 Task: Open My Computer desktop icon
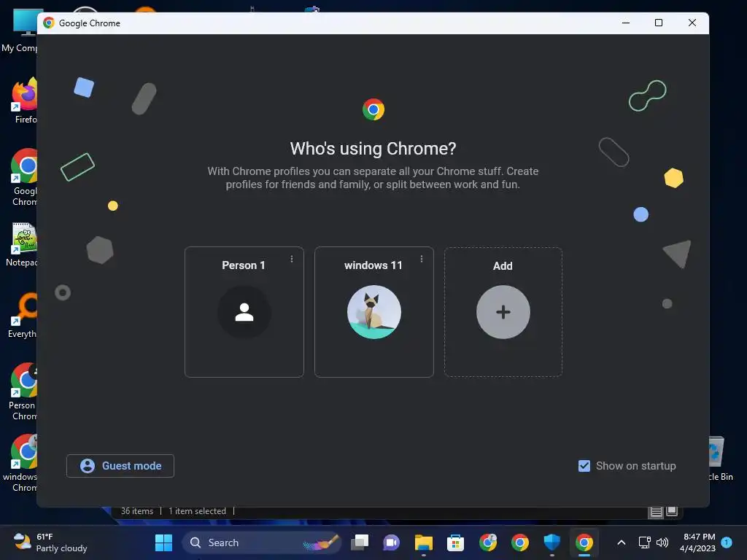point(20,31)
